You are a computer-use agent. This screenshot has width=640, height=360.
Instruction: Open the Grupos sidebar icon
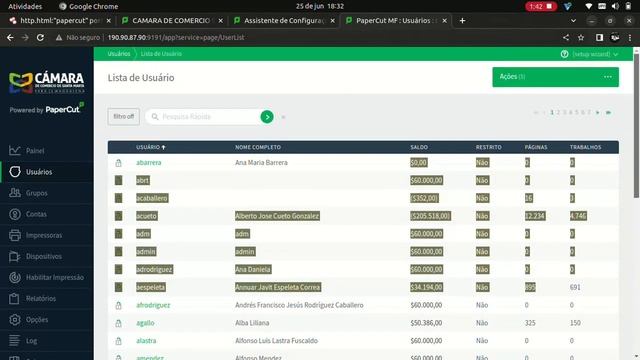point(15,193)
